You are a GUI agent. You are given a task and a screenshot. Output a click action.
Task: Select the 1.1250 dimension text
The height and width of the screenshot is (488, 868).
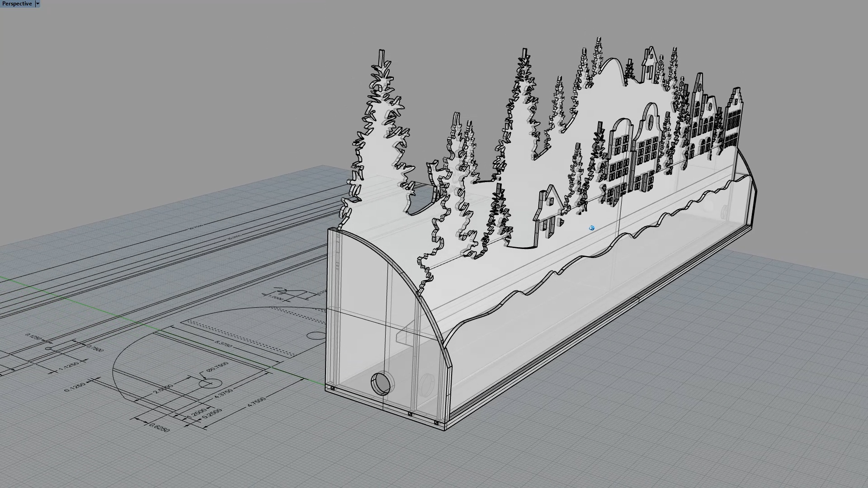click(x=69, y=367)
